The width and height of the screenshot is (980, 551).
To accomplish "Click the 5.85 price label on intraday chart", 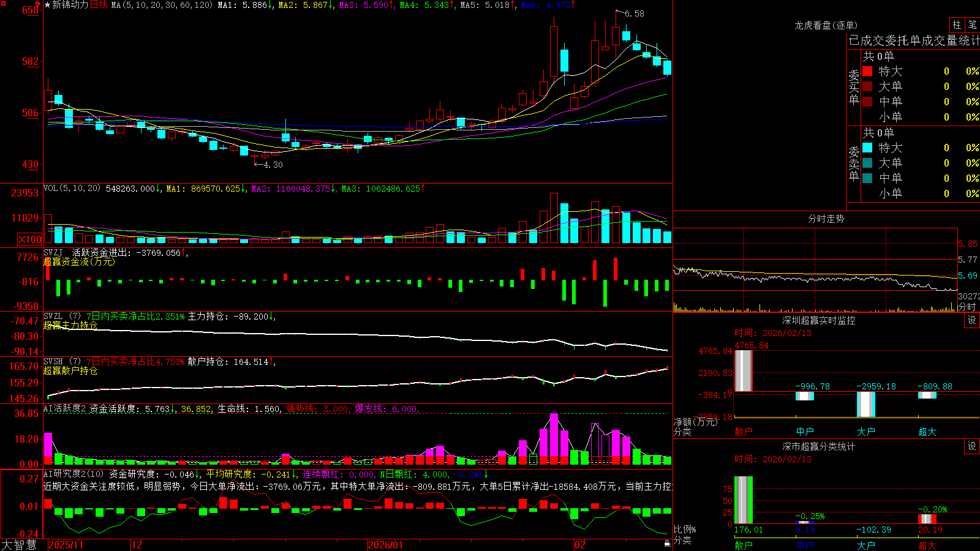I will coord(968,244).
